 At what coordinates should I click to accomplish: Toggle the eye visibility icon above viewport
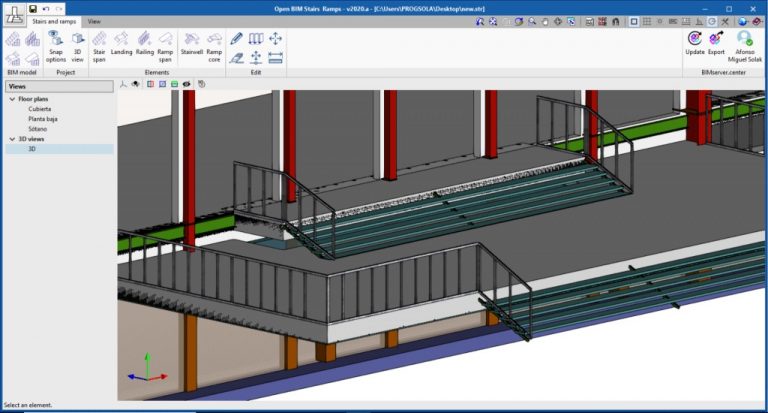click(187, 84)
